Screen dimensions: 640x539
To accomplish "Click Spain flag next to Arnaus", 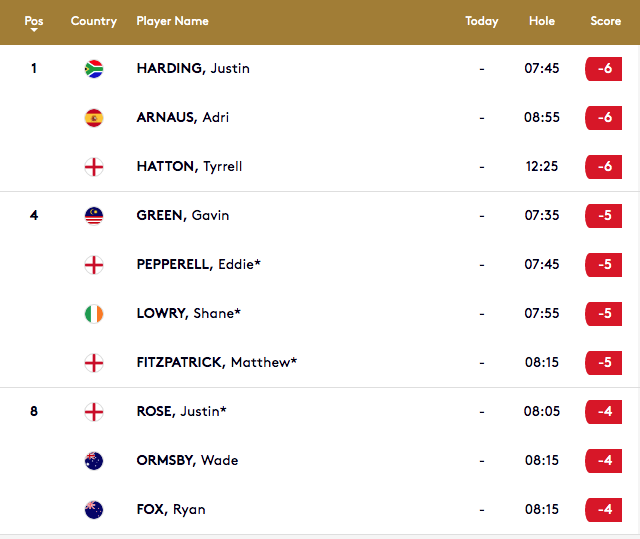I will point(94,118).
